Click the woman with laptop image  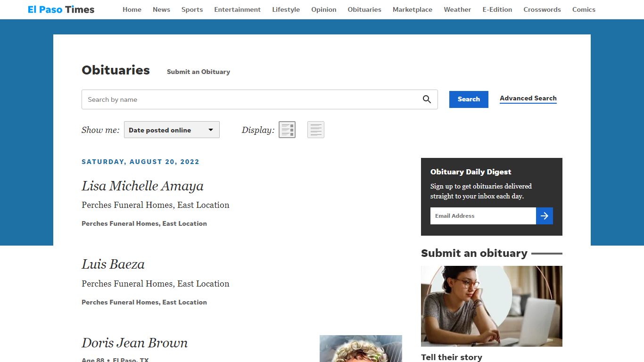[x=492, y=306]
